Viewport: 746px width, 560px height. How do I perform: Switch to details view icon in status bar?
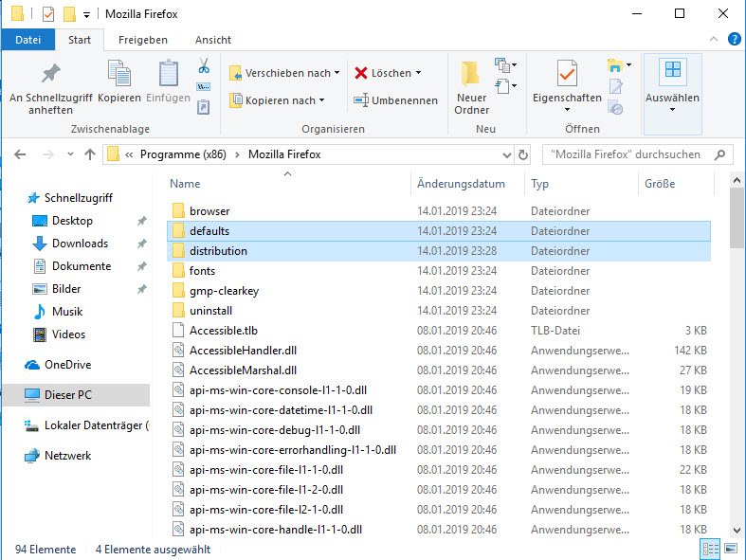[x=710, y=550]
